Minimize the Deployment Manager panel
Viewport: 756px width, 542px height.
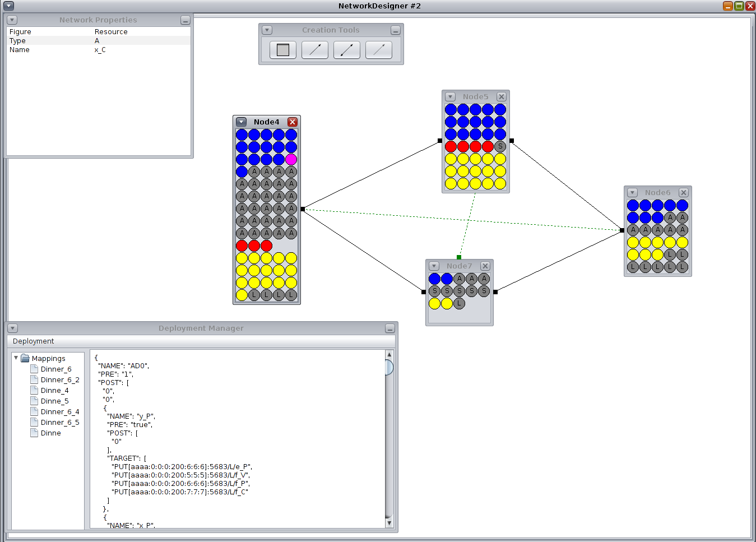point(390,328)
